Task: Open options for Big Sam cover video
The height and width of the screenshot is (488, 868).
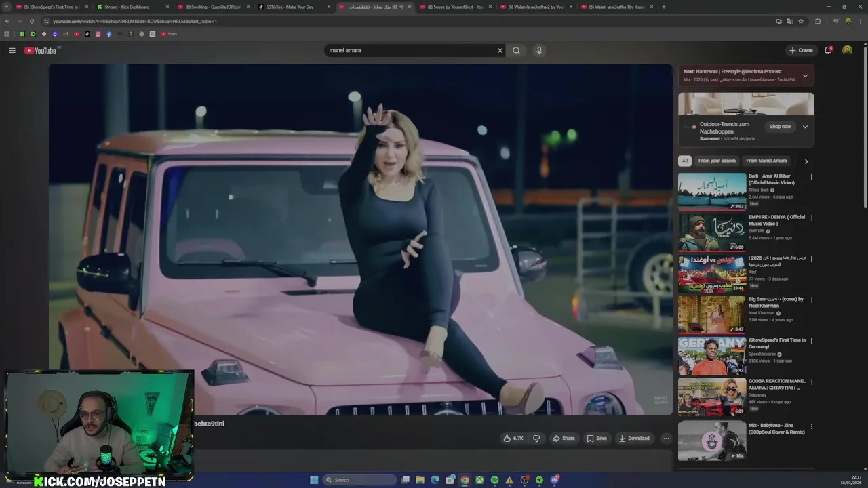Action: point(811,300)
